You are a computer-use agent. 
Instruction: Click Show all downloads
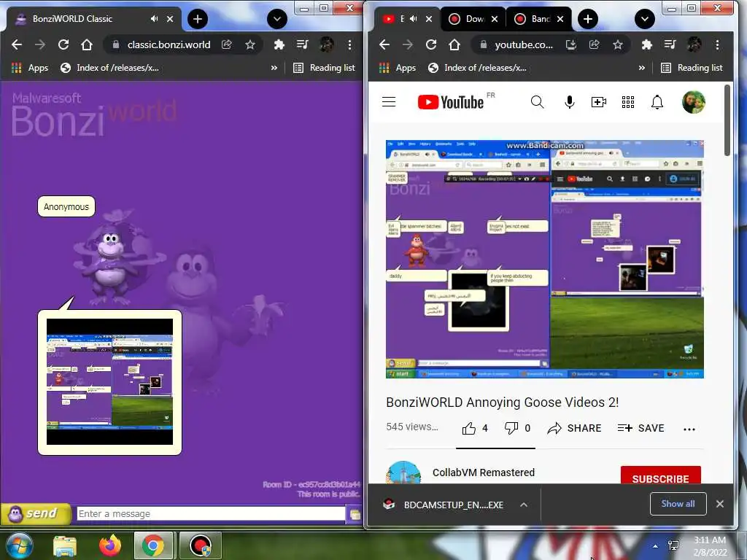(x=678, y=503)
